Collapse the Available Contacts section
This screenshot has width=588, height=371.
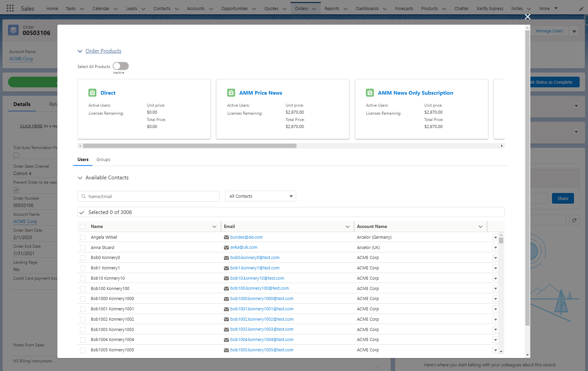pos(80,178)
